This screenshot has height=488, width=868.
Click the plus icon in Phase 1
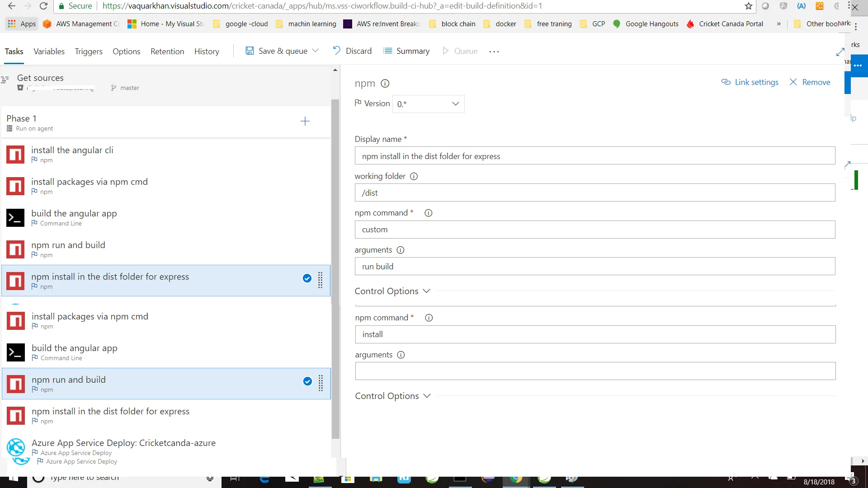pyautogui.click(x=305, y=121)
